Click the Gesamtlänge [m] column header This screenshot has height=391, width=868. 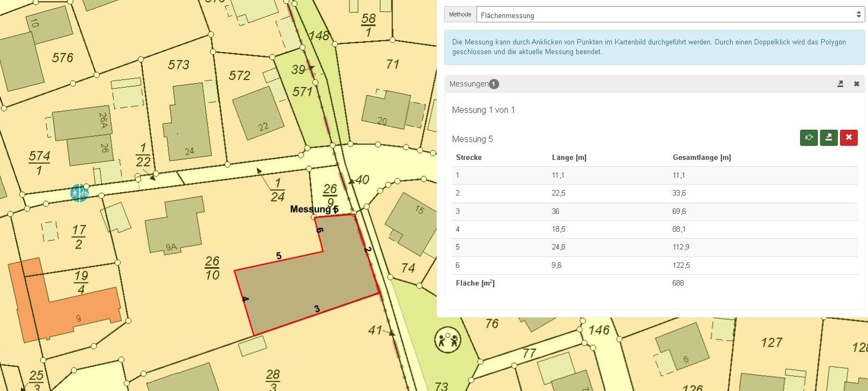701,158
